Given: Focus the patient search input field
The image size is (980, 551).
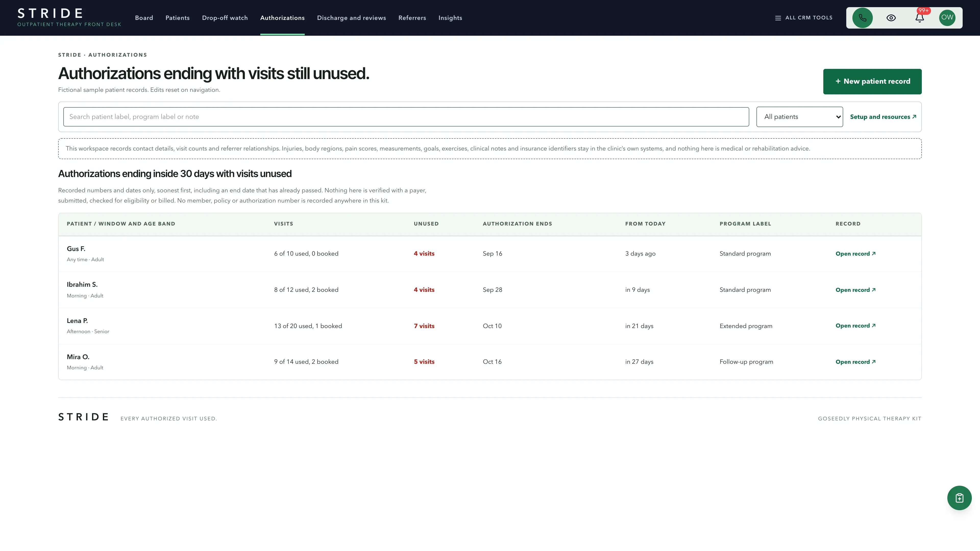Looking at the screenshot, I should 406,117.
